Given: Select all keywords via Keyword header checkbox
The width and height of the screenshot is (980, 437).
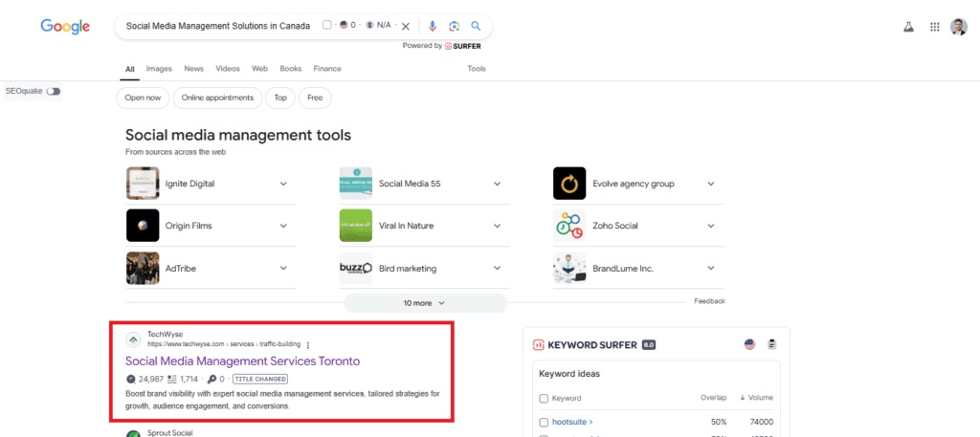Looking at the screenshot, I should (545, 398).
